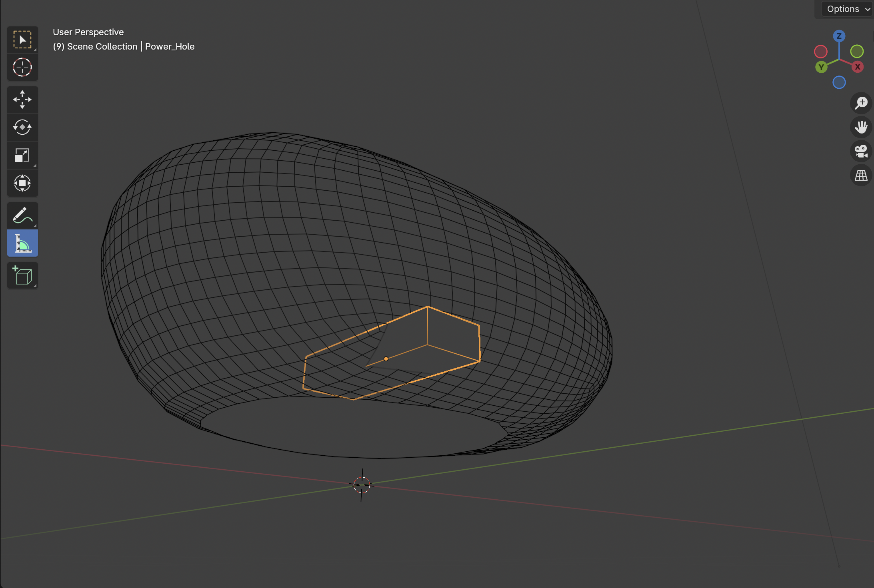Expand the Box Select tool group
874x588 pixels.
coord(34,50)
